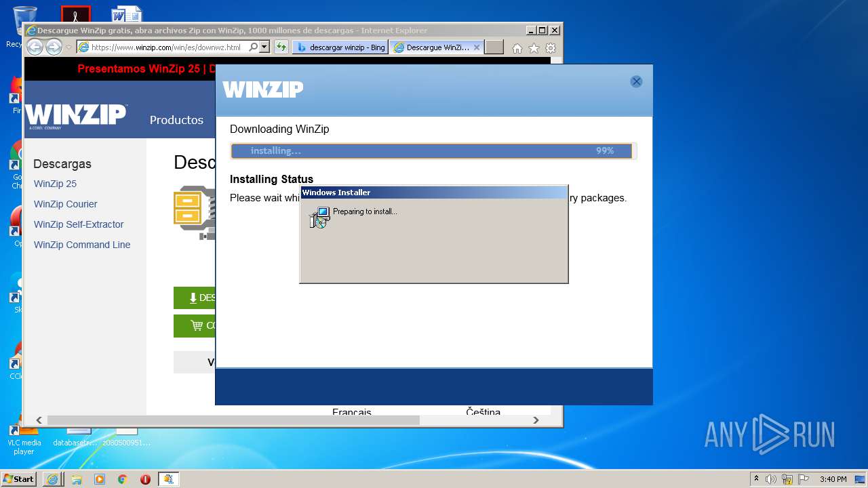Expand the address bar autocomplete dropdown
The height and width of the screenshot is (488, 868).
point(264,47)
